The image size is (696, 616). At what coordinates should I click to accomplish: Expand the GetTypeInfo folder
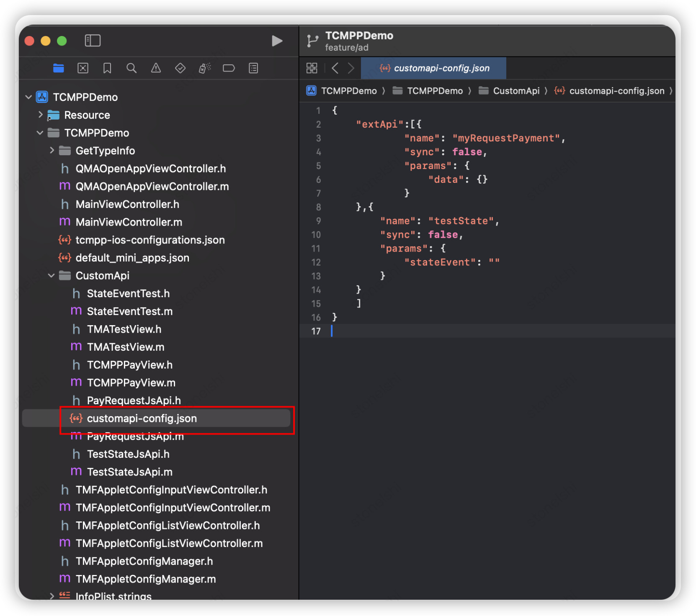coord(52,150)
